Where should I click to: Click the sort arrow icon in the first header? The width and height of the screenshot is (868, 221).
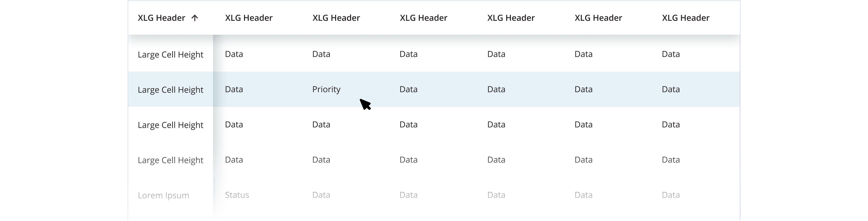[x=194, y=18]
